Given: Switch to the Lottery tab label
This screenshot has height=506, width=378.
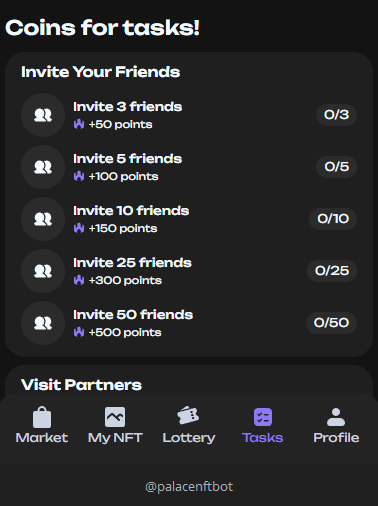Looking at the screenshot, I should coord(189,438).
